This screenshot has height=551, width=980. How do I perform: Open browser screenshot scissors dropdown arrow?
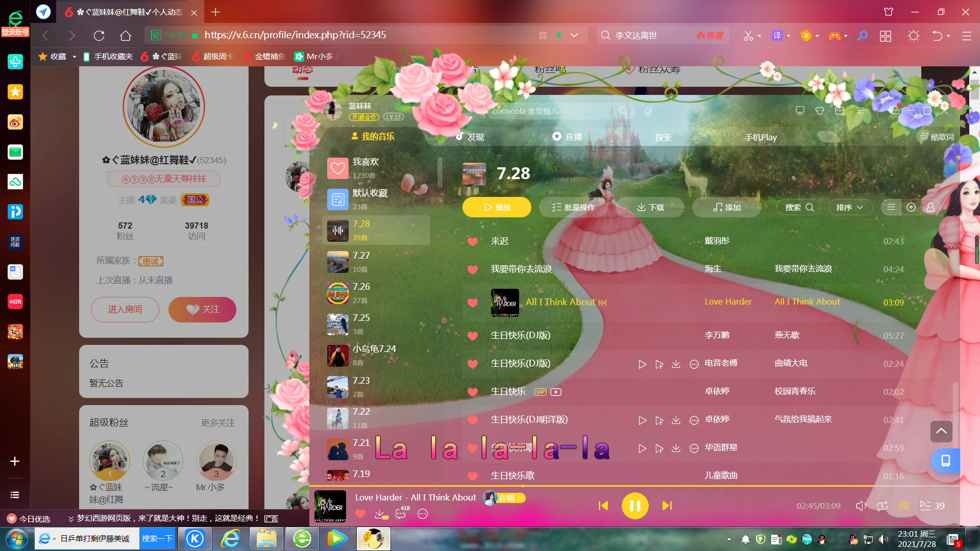(x=759, y=36)
